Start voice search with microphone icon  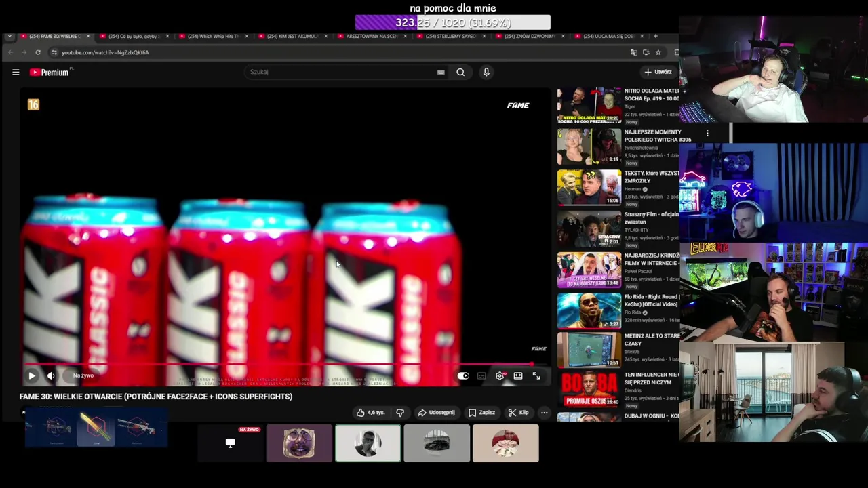[x=486, y=72]
